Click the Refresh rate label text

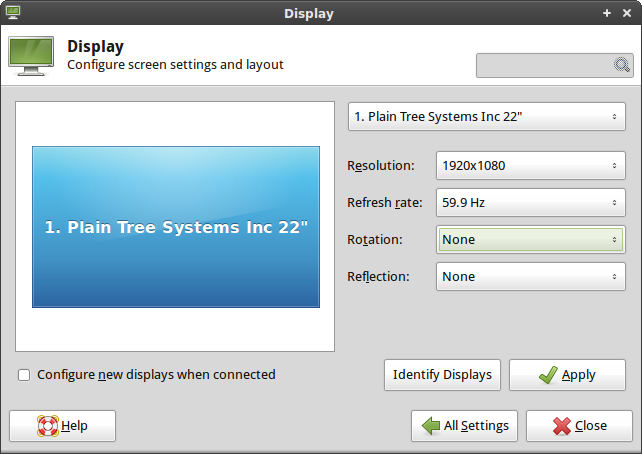click(385, 203)
